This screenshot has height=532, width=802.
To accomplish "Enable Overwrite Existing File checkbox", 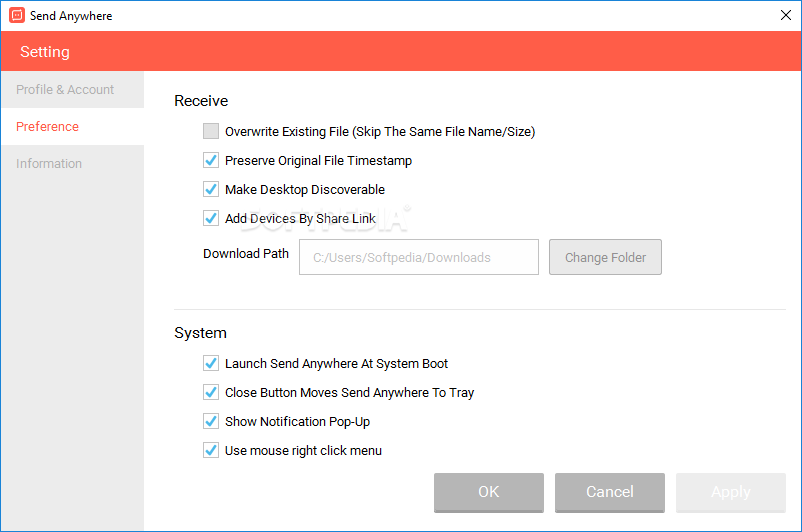I will [x=211, y=131].
